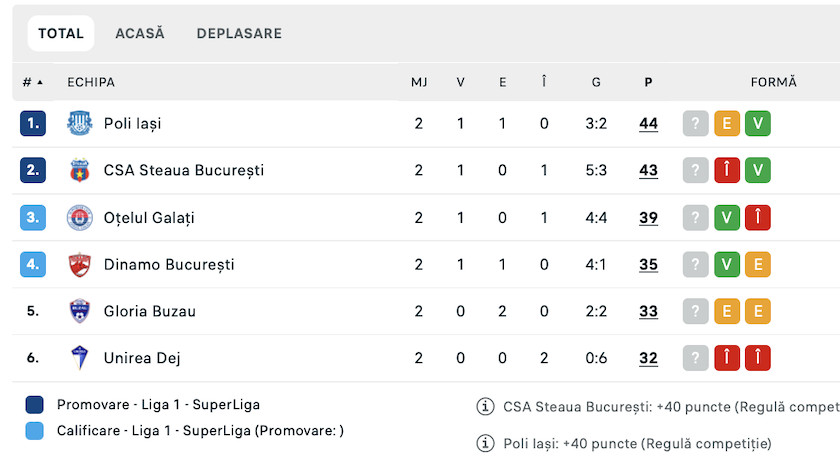Viewport: 840px width, 463px height.
Task: Click the Poli Iași club crest icon
Action: 79,124
